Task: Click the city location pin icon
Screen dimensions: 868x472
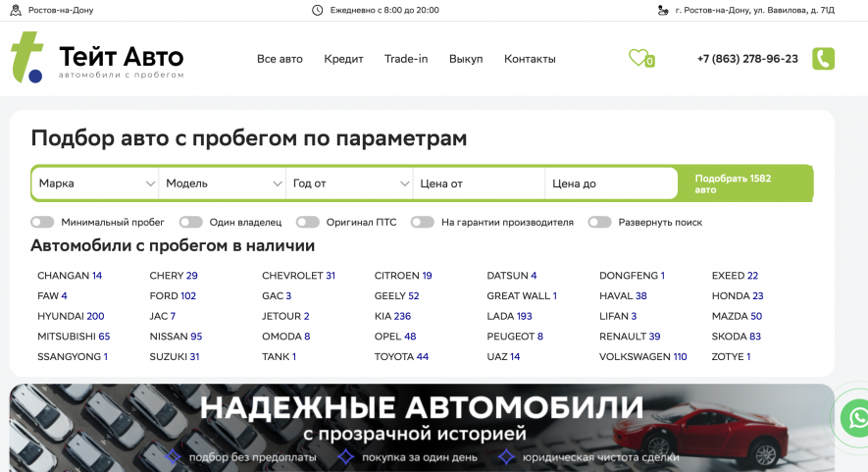Action: point(16,10)
